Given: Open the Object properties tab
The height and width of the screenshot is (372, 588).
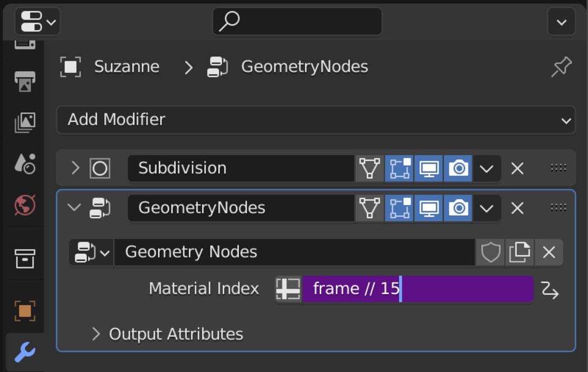Looking at the screenshot, I should coord(24,310).
